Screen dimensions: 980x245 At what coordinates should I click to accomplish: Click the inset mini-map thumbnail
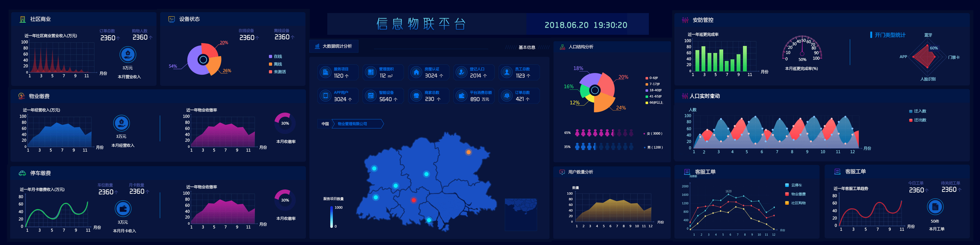[521, 214]
